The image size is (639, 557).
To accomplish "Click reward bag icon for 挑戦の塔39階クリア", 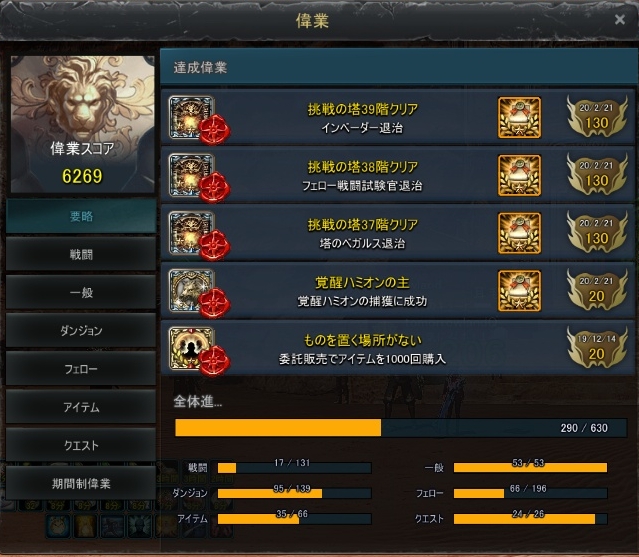I will (x=519, y=117).
